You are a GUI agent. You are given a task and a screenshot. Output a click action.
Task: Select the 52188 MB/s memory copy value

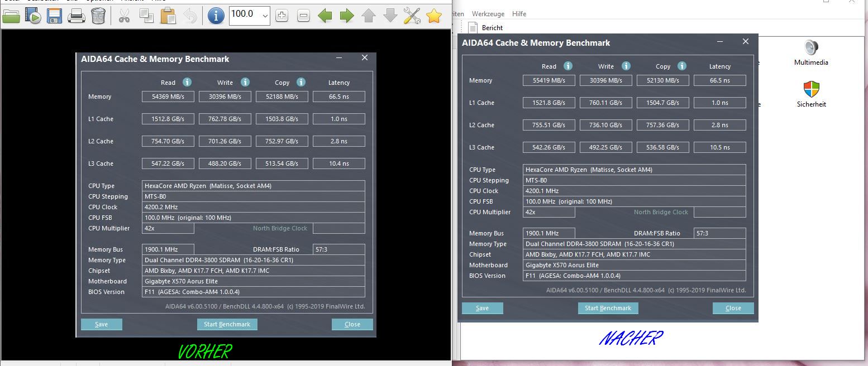(282, 97)
